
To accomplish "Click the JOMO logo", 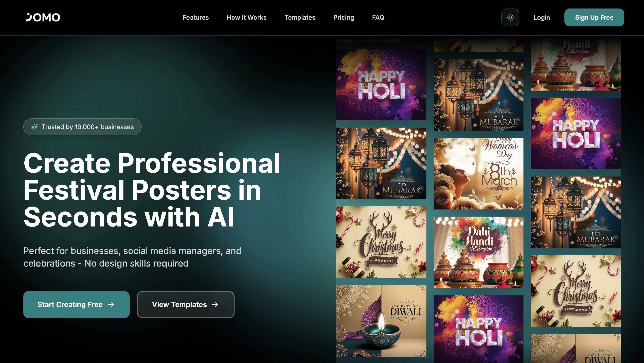I will coord(43,17).
